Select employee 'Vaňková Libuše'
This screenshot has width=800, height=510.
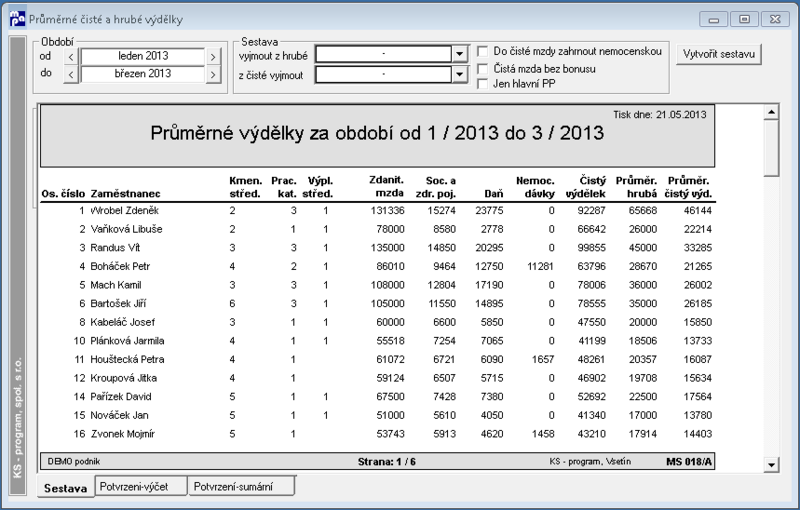tap(126, 229)
